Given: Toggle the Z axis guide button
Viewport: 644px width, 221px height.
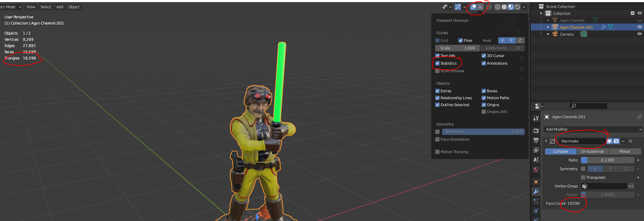Looking at the screenshot, I should (x=520, y=40).
